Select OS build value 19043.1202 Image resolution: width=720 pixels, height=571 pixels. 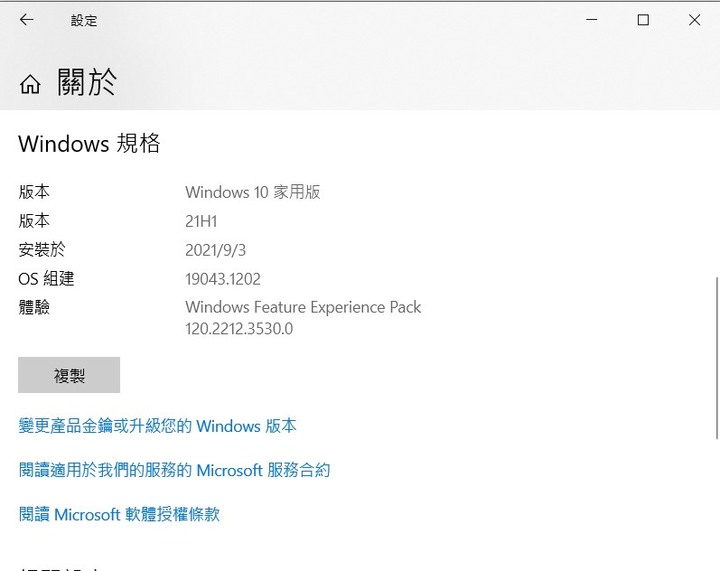point(223,279)
